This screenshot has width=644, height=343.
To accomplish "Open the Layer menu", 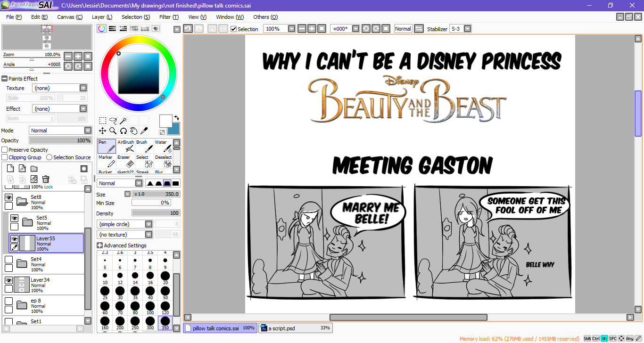I will (102, 17).
